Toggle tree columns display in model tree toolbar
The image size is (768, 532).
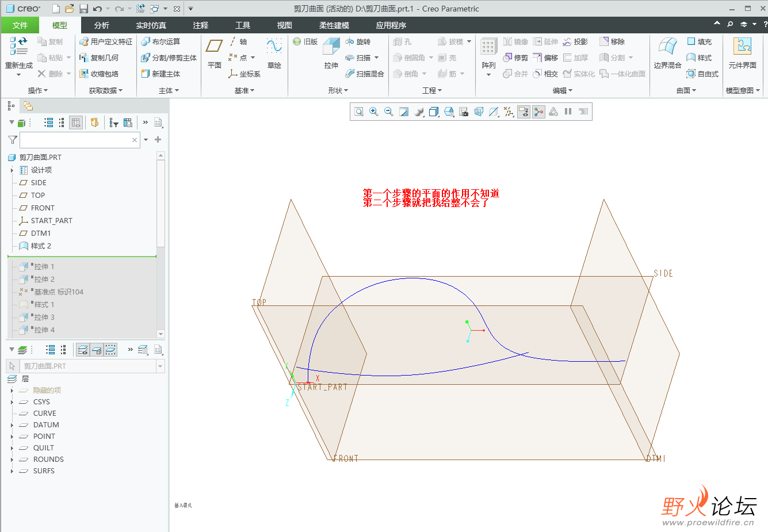pyautogui.click(x=76, y=123)
